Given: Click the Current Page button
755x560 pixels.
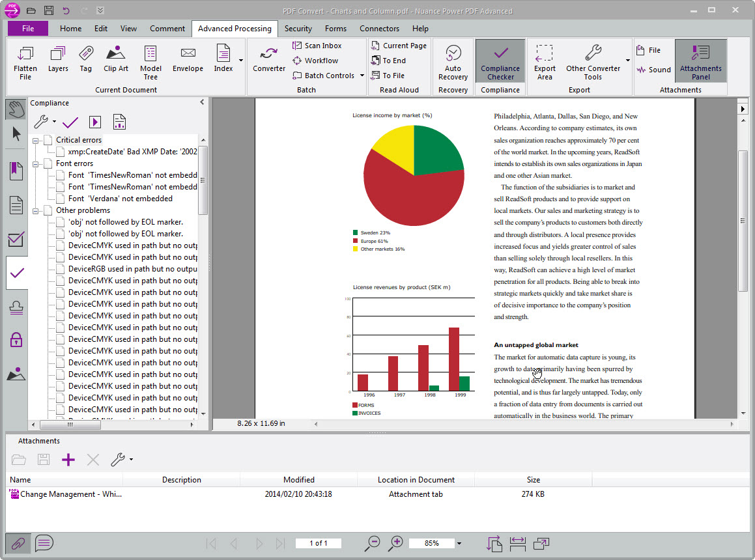Looking at the screenshot, I should [399, 45].
